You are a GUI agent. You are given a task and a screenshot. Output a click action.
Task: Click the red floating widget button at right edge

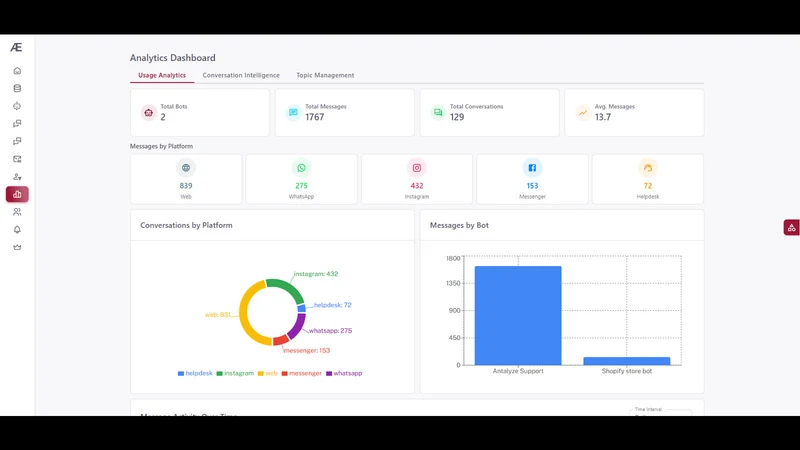click(791, 228)
